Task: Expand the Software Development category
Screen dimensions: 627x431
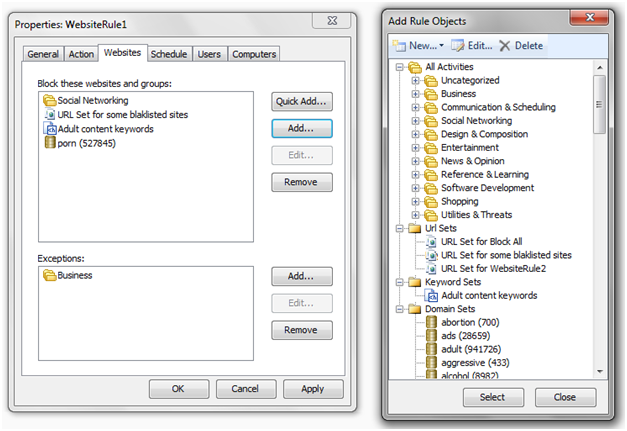Action: point(415,188)
